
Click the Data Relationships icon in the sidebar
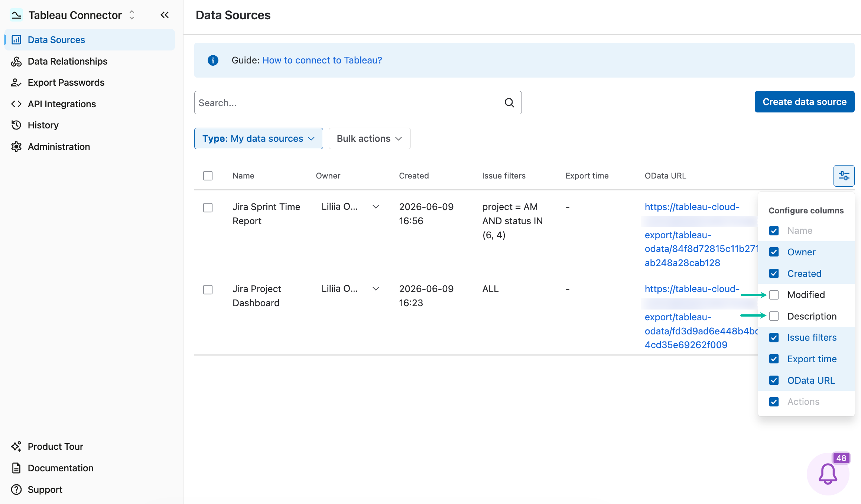tap(16, 61)
